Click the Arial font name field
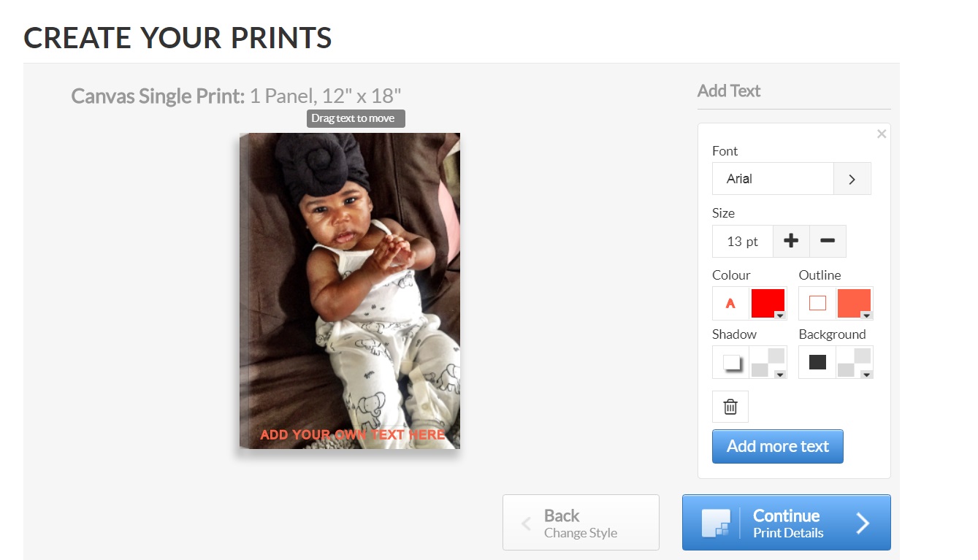 773,179
